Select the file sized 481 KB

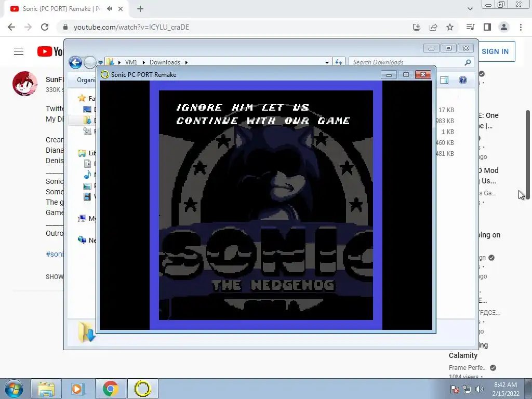pyautogui.click(x=445, y=154)
